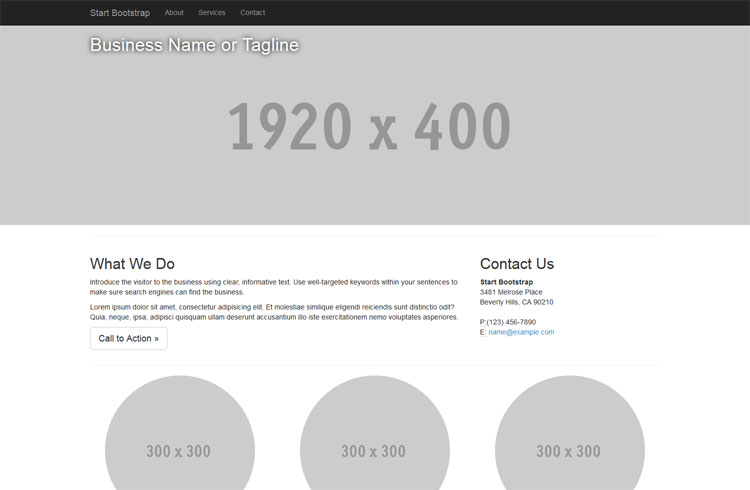Click the 3481 Melrose Place address line
Screen dimensions: 750x490
(511, 292)
